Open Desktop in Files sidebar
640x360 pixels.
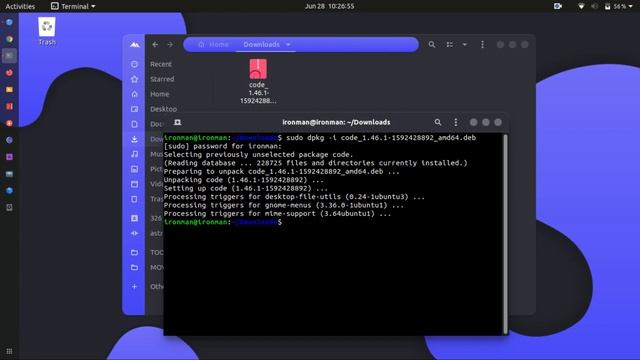click(163, 109)
